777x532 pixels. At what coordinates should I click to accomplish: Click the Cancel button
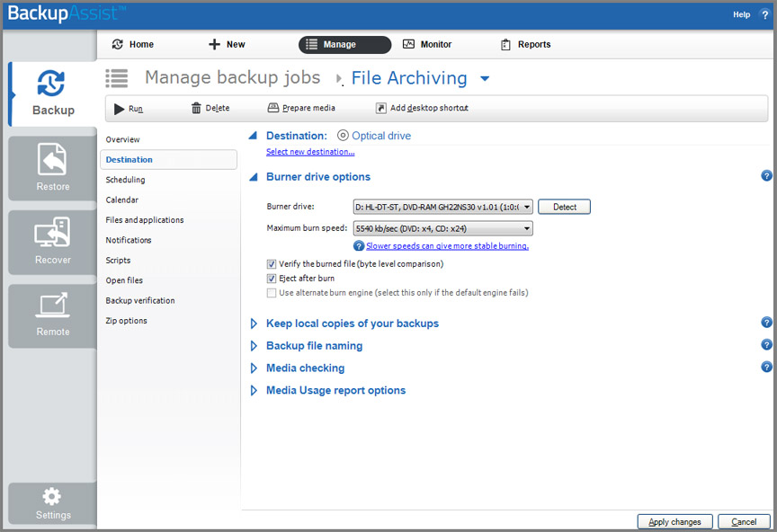(744, 521)
